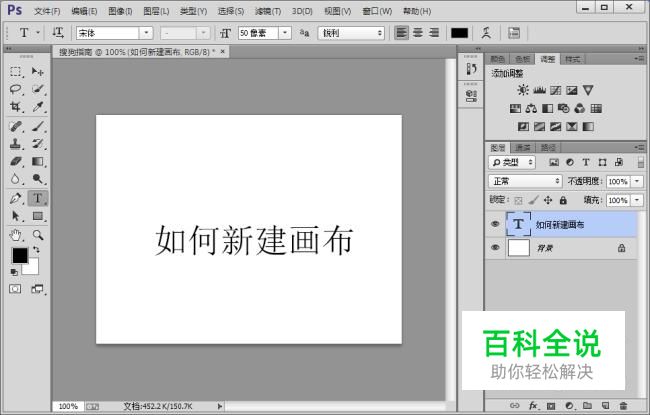Open the fill slider dropdown
650x415 pixels.
point(637,201)
